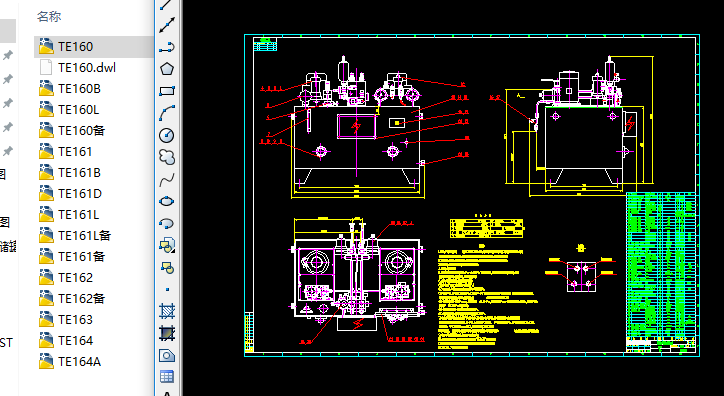The width and height of the screenshot is (724, 396).
Task: Select the Gradient fill tool
Action: pyautogui.click(x=167, y=333)
